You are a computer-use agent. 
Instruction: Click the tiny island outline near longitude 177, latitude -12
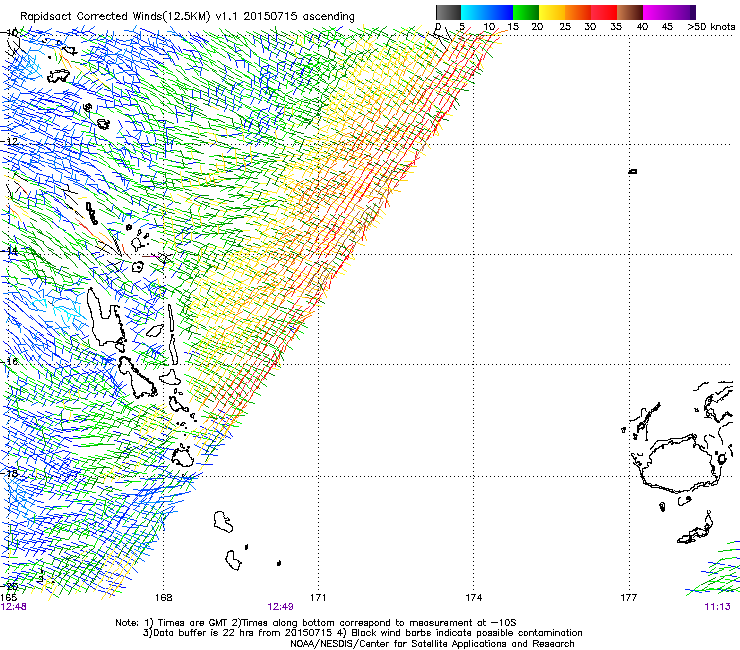633,171
